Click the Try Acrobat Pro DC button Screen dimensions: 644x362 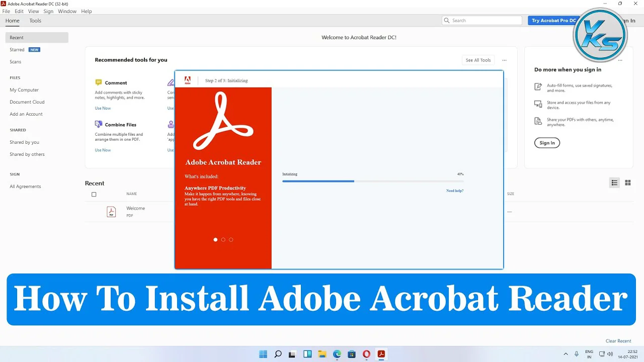coord(553,21)
